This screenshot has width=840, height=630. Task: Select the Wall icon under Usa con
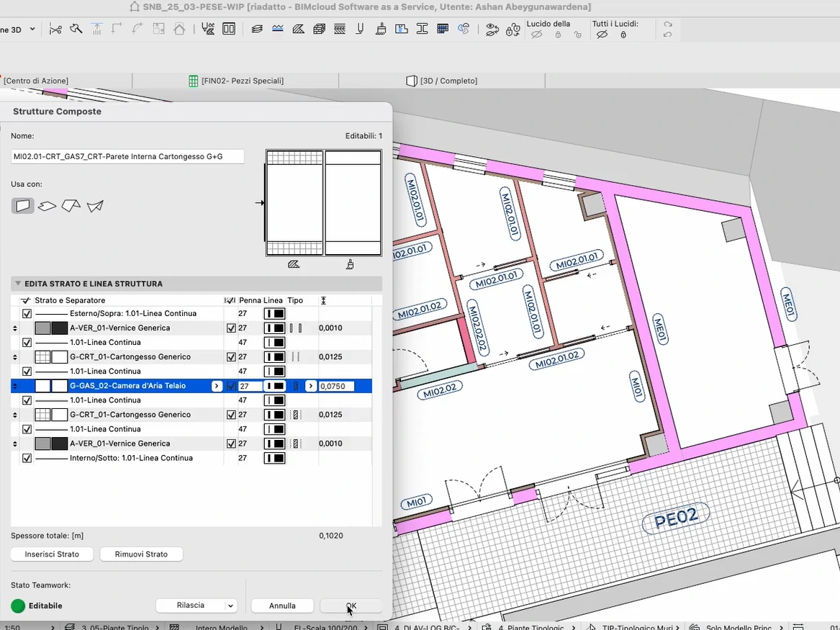point(23,206)
